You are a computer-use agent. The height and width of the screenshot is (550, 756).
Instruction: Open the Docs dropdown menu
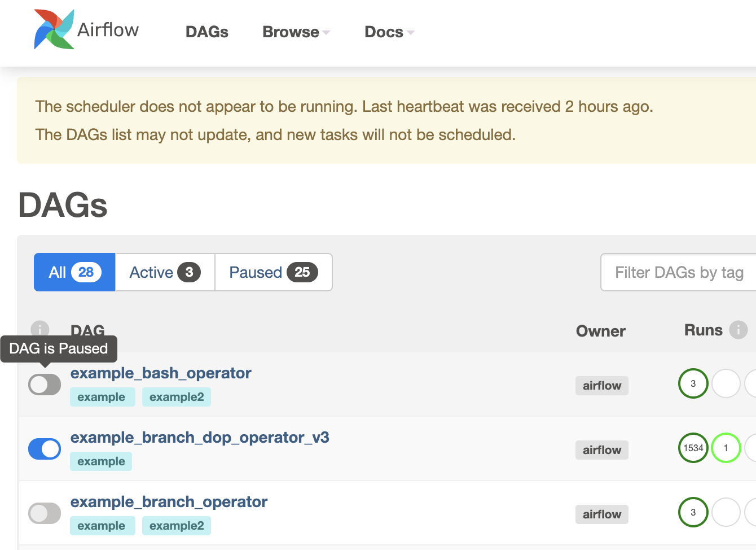(x=389, y=32)
